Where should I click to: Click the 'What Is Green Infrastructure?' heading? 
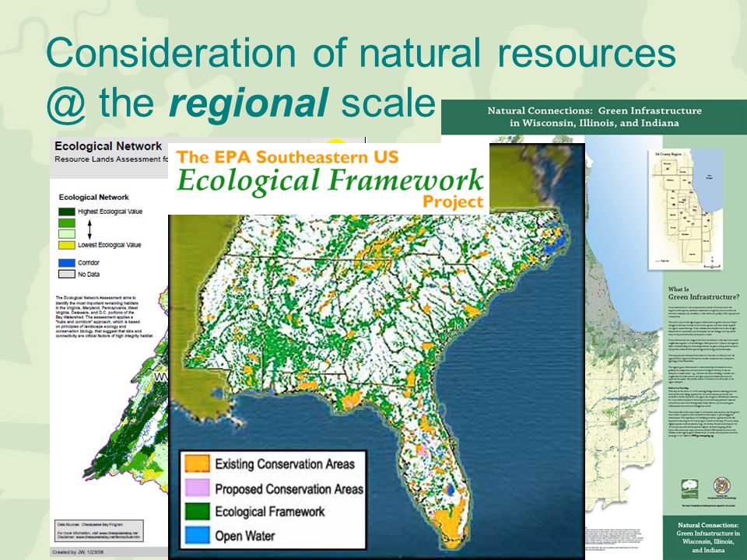(x=703, y=293)
